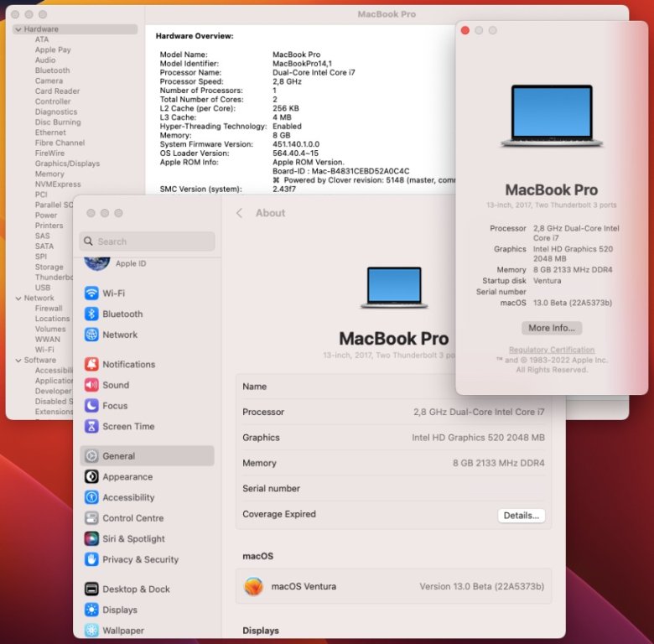Select Graphics/Displays in hardware list
Image resolution: width=654 pixels, height=644 pixels.
tap(67, 164)
